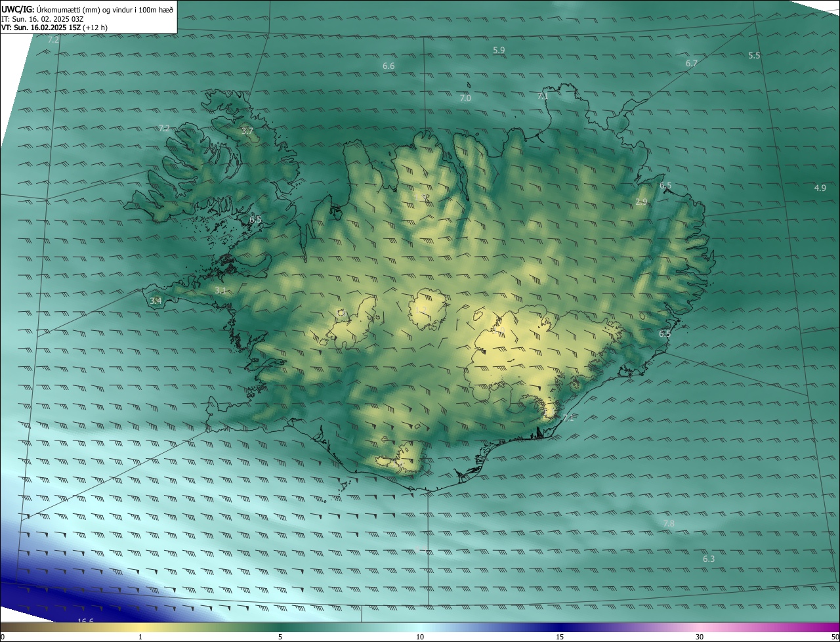Click the 30 tick on the color scale
840x642 pixels.
[x=700, y=637]
